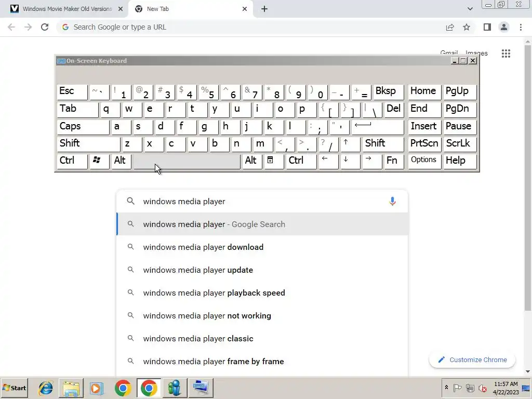The height and width of the screenshot is (399, 532).
Task: Open the Images link
Action: click(x=476, y=54)
